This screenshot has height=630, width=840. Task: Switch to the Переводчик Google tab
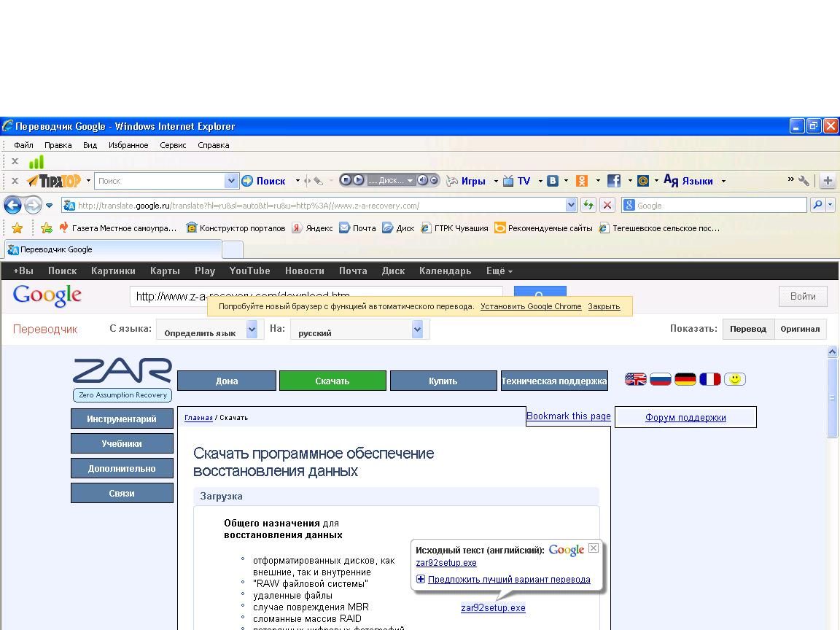(112, 249)
